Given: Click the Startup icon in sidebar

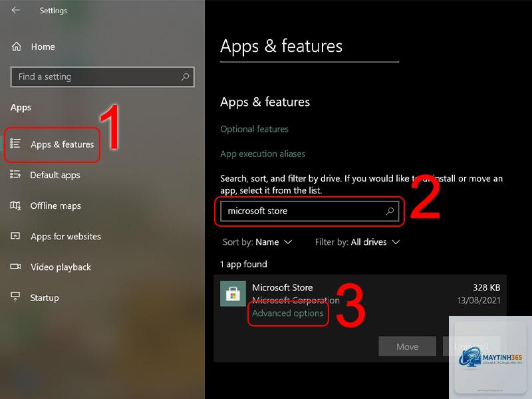Looking at the screenshot, I should 15,297.
